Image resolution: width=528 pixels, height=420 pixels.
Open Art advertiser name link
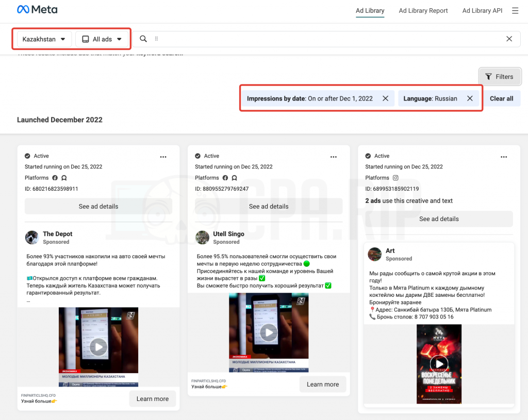390,251
